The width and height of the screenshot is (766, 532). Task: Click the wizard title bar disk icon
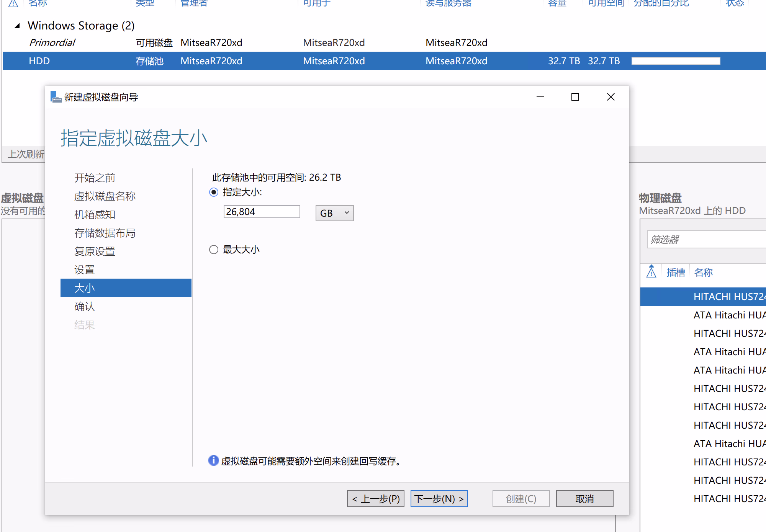click(x=56, y=97)
